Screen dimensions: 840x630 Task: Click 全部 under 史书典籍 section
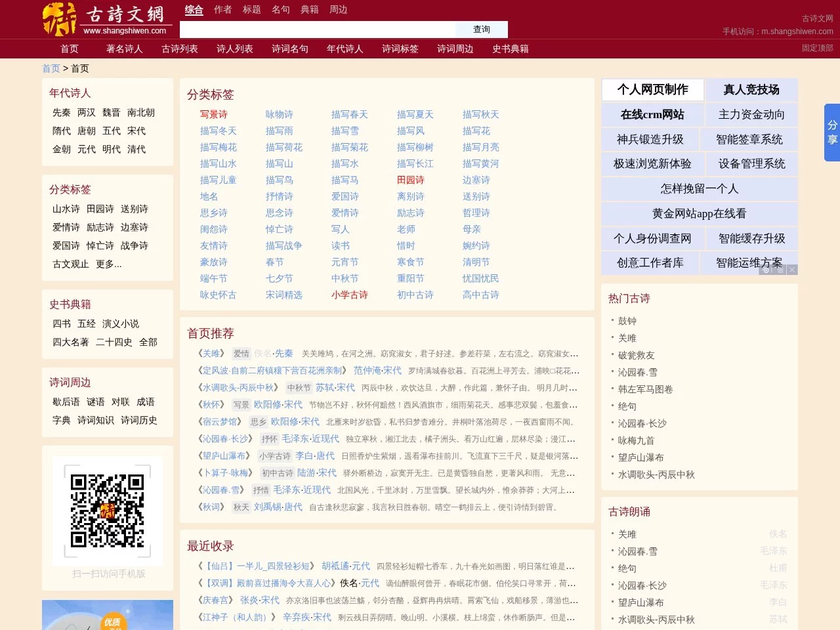[x=149, y=342]
